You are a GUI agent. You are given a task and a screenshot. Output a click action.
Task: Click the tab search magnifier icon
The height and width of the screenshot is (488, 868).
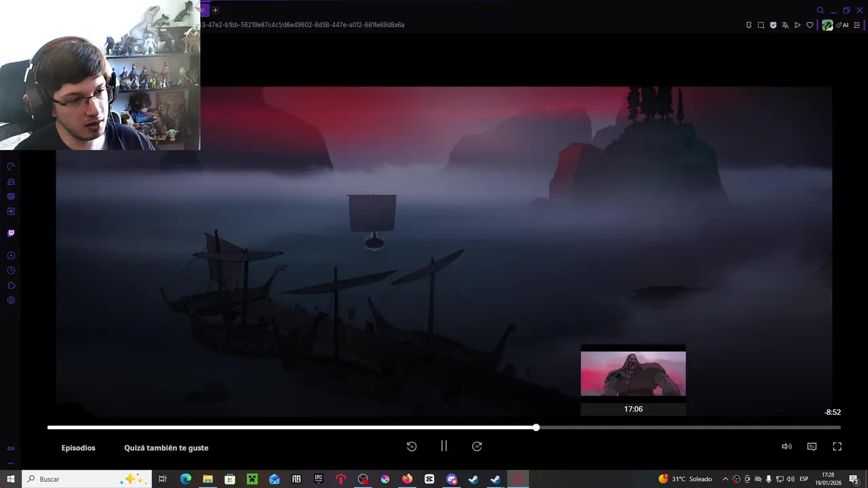[820, 10]
